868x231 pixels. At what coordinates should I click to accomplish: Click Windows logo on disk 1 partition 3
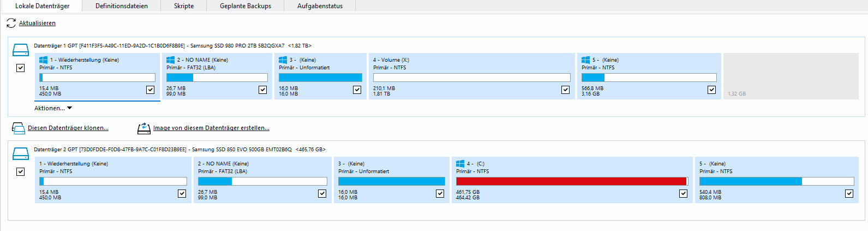tap(283, 60)
